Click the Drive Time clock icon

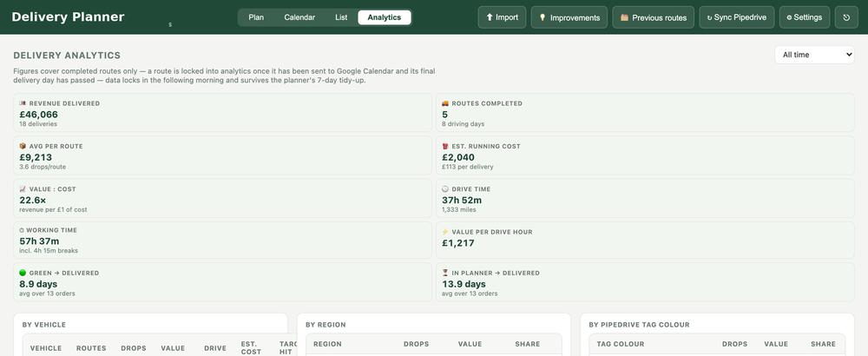pos(445,188)
